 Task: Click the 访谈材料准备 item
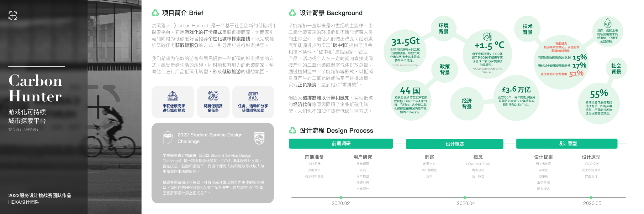[x=314, y=176]
